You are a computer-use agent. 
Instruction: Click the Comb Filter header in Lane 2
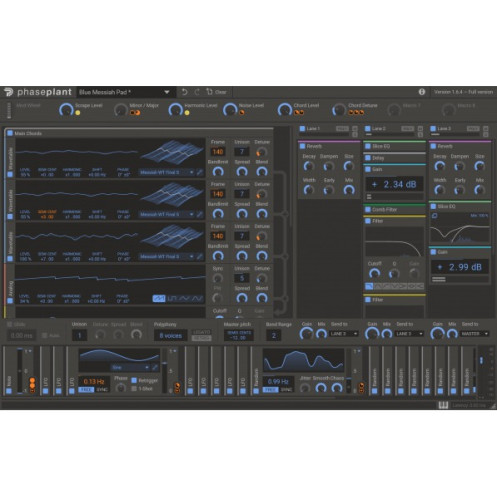(x=394, y=209)
